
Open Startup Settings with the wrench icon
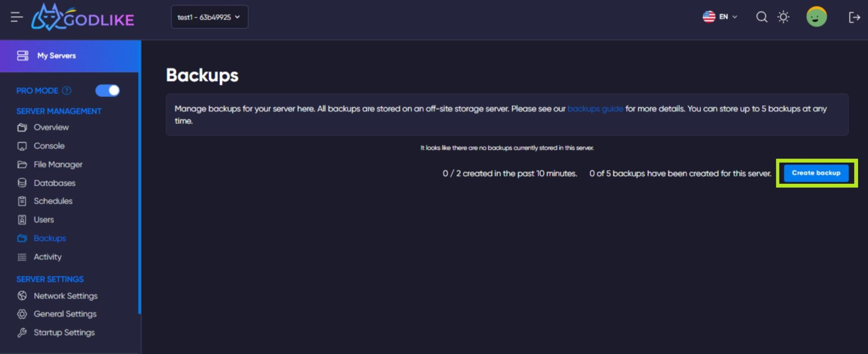click(x=64, y=332)
